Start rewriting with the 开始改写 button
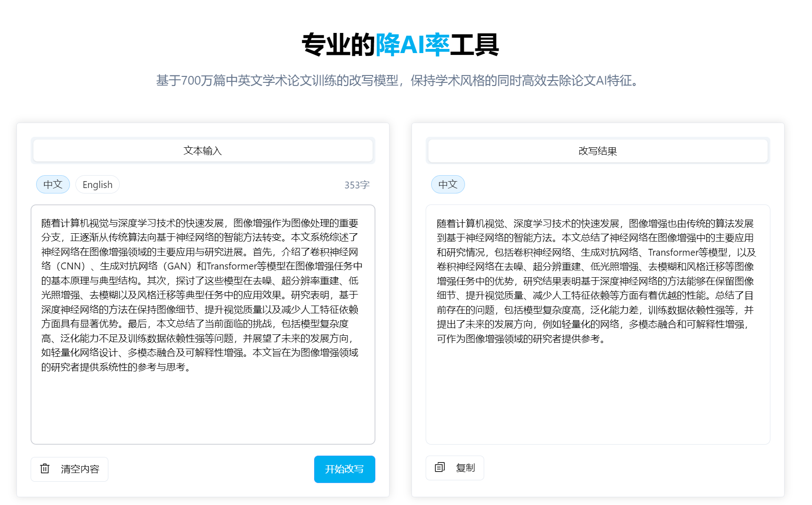Viewport: 812px width, 505px height. pyautogui.click(x=345, y=469)
